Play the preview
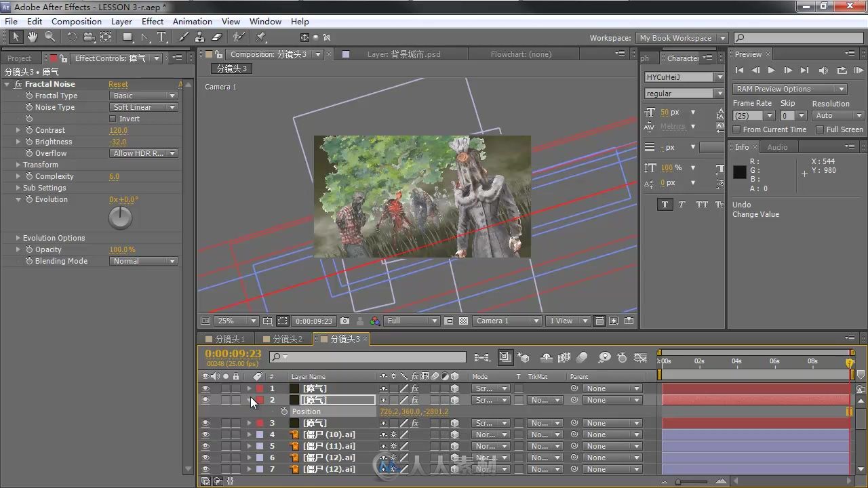 pyautogui.click(x=772, y=70)
